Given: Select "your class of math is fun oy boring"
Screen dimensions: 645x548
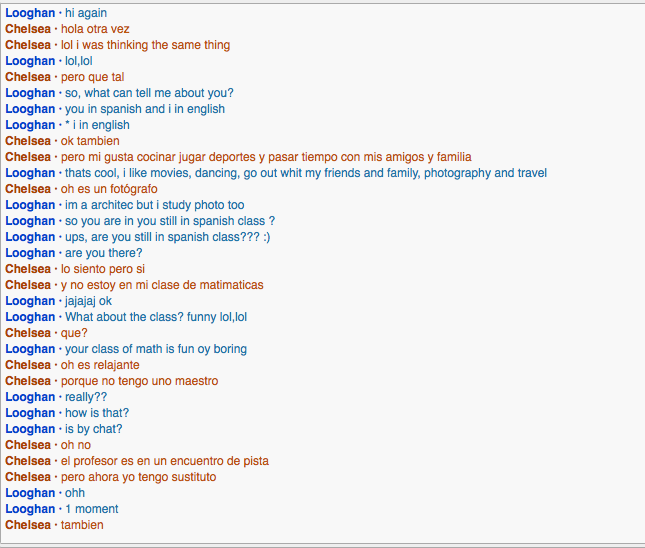Looking at the screenshot, I should point(156,349).
